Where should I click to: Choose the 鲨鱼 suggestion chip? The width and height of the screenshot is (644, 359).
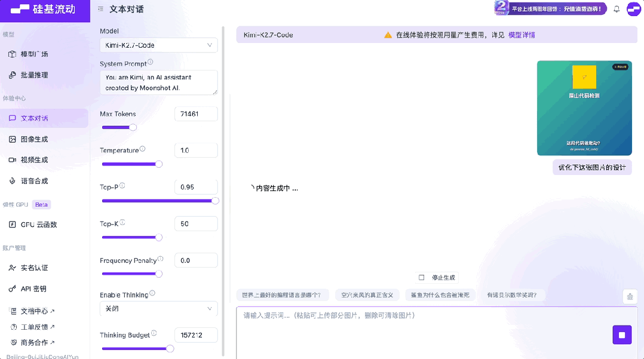pyautogui.click(x=440, y=295)
